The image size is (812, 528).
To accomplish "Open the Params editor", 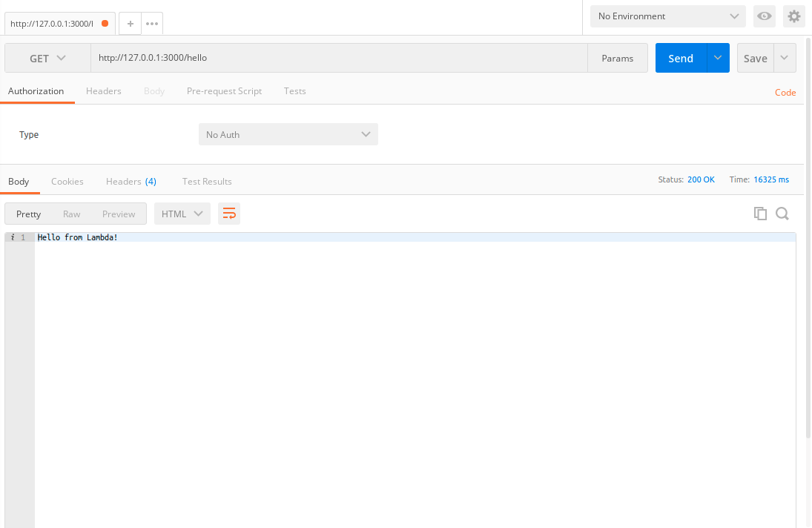I will [x=617, y=58].
